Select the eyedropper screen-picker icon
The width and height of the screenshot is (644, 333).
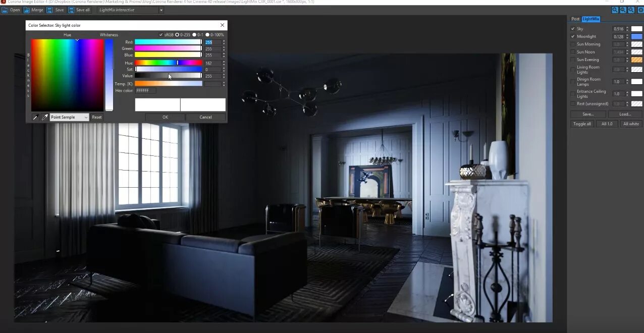coord(44,117)
